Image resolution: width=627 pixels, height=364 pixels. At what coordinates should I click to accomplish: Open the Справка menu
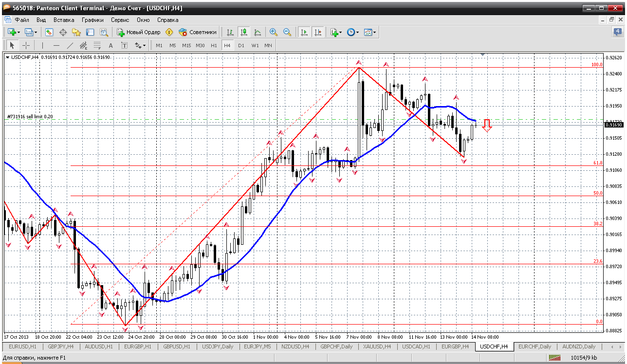[x=167, y=20]
